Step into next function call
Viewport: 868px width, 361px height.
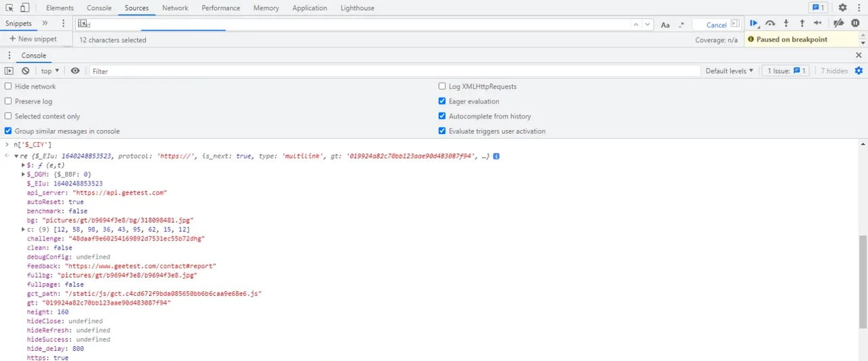coord(786,24)
